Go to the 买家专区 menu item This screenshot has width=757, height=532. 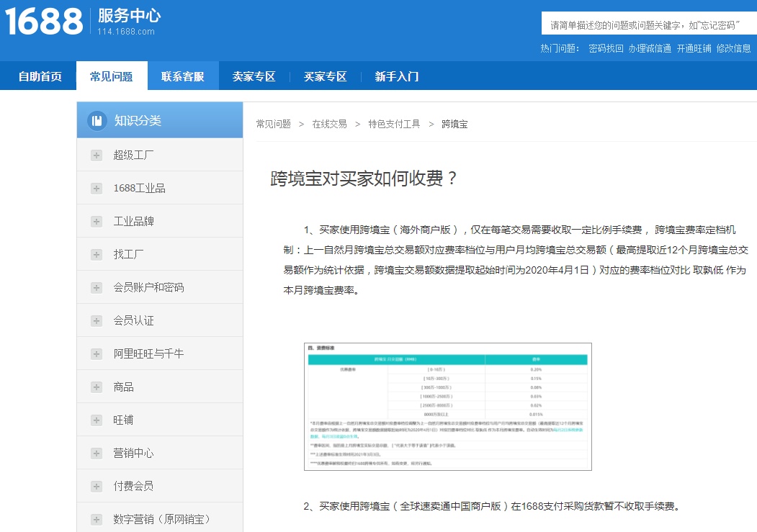326,76
